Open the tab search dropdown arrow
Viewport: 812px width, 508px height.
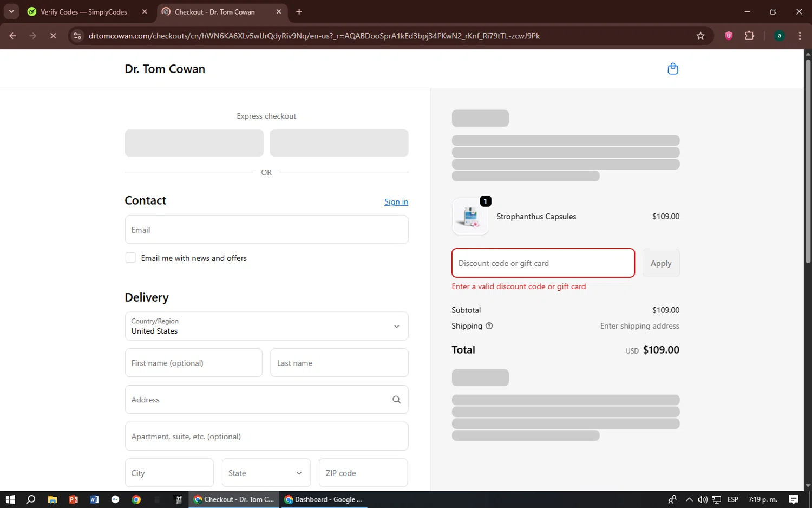click(11, 11)
